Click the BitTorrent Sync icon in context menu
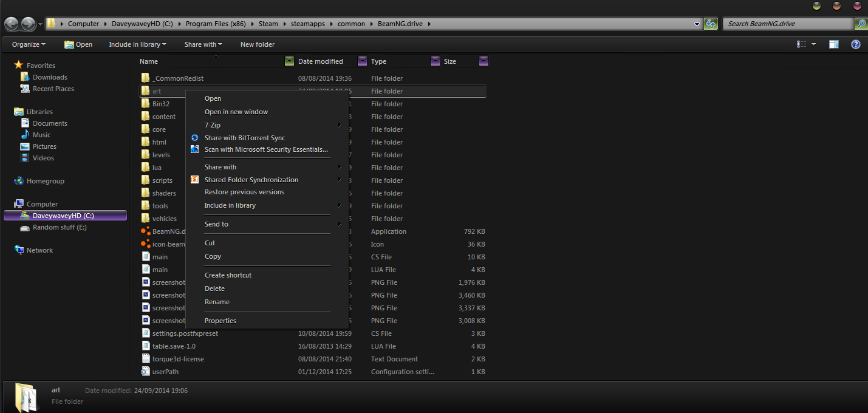This screenshot has height=413, width=868. tap(195, 138)
